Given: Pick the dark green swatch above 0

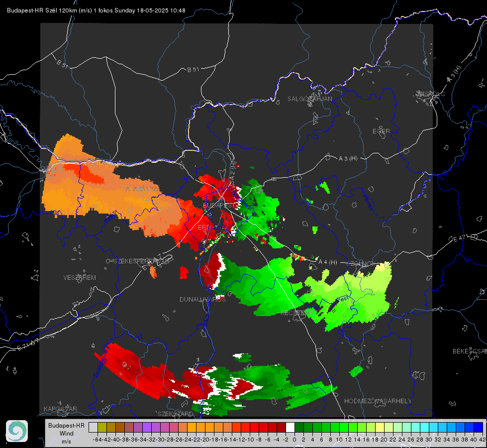Looking at the screenshot, I should click(299, 427).
